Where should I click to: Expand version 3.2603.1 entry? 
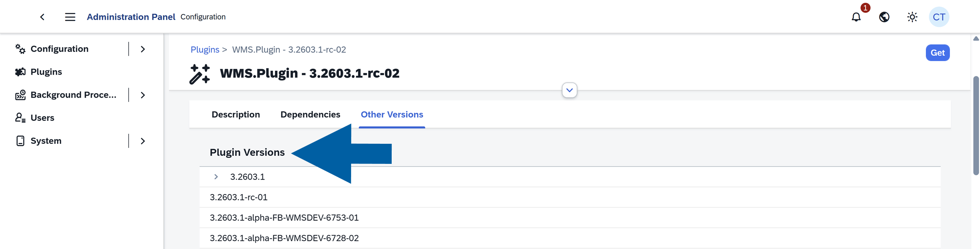click(x=216, y=176)
